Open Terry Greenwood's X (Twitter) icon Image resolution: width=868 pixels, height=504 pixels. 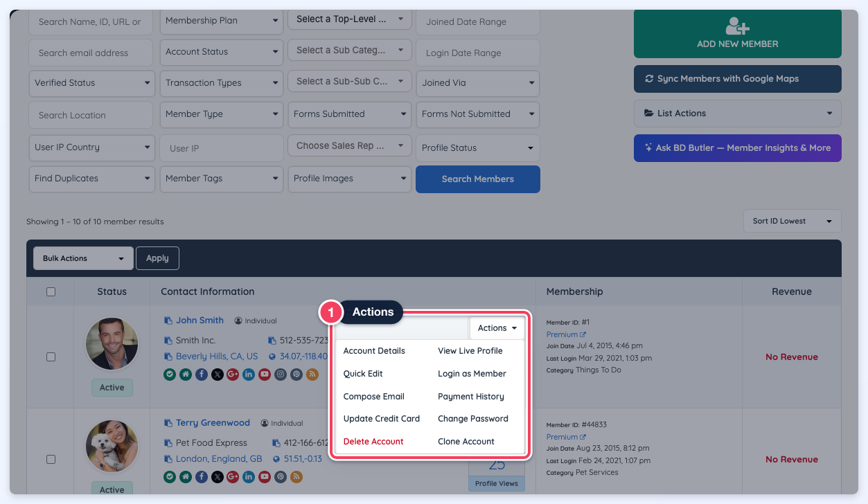pyautogui.click(x=218, y=477)
